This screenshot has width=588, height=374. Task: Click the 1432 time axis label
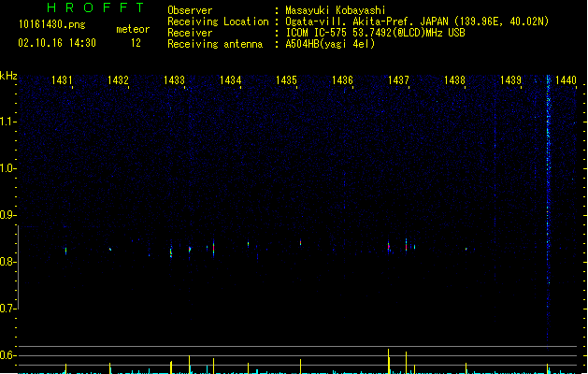[118, 80]
